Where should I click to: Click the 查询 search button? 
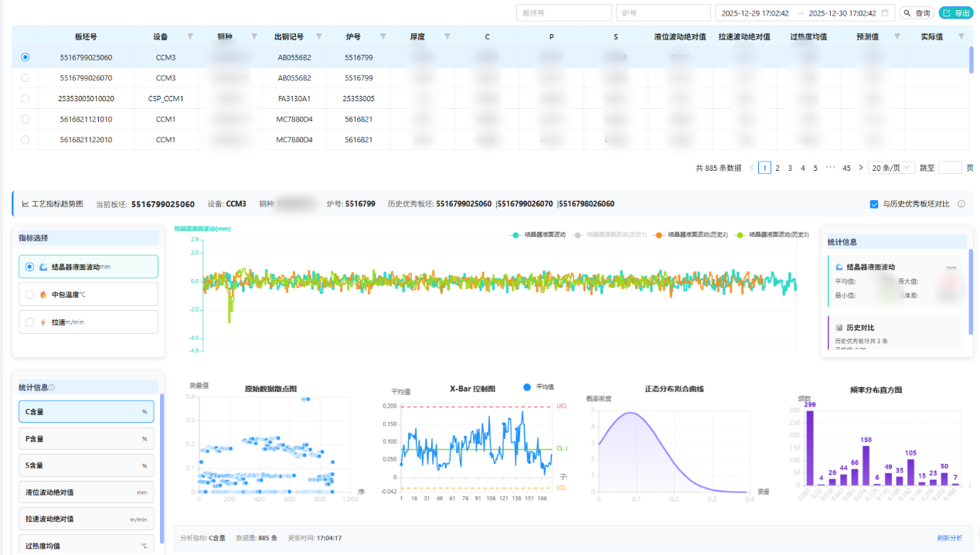(x=917, y=13)
